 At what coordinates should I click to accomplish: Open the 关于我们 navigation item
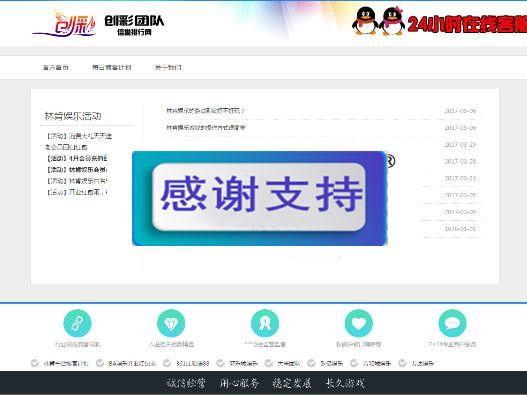click(x=168, y=68)
